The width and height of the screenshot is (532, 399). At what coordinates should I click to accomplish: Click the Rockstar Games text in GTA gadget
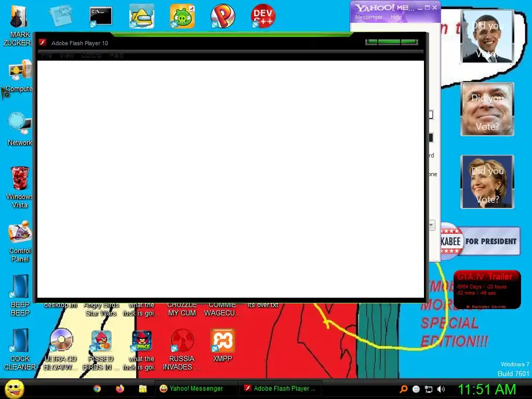[x=486, y=307]
